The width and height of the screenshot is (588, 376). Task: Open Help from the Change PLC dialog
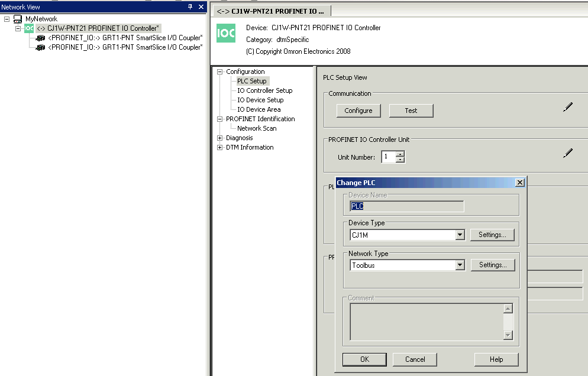click(496, 359)
